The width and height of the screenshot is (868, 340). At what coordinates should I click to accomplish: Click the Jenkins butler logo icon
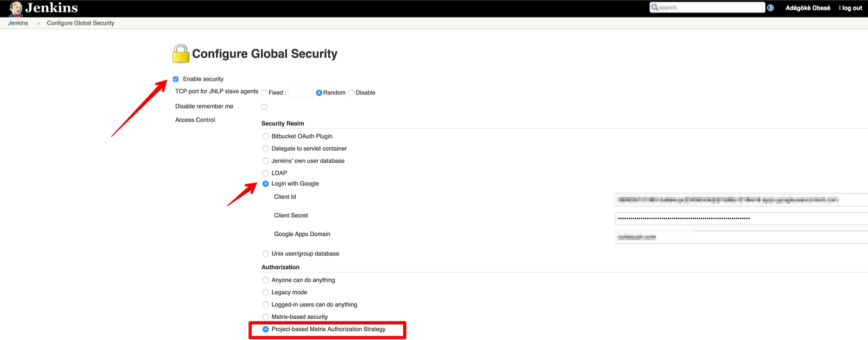(16, 8)
